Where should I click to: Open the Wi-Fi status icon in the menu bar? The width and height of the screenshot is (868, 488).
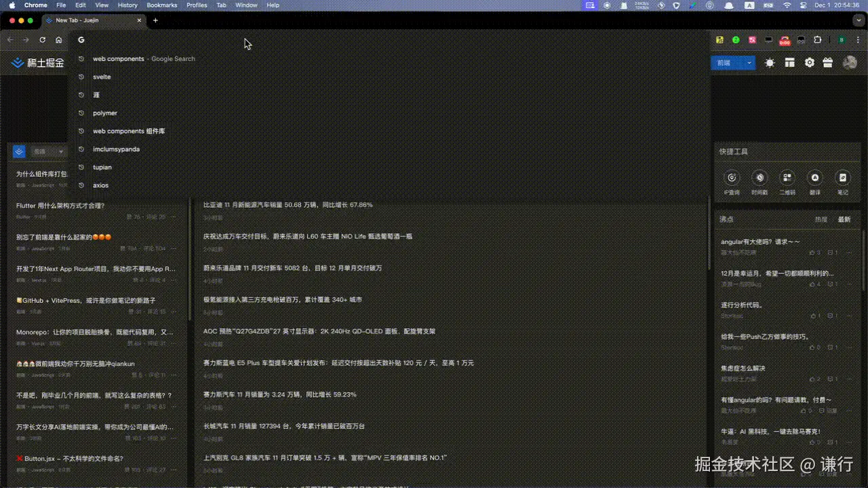point(787,5)
